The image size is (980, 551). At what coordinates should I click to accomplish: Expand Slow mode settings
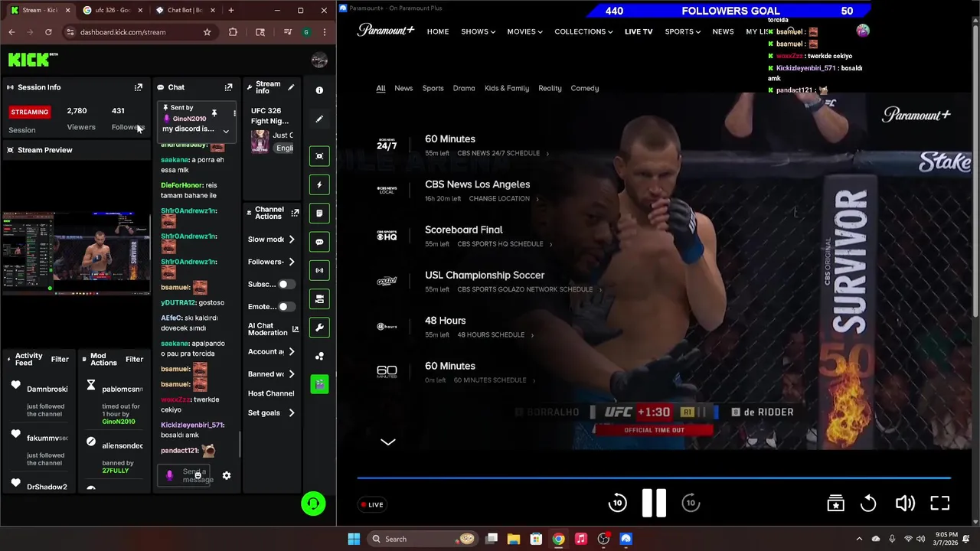coord(292,240)
